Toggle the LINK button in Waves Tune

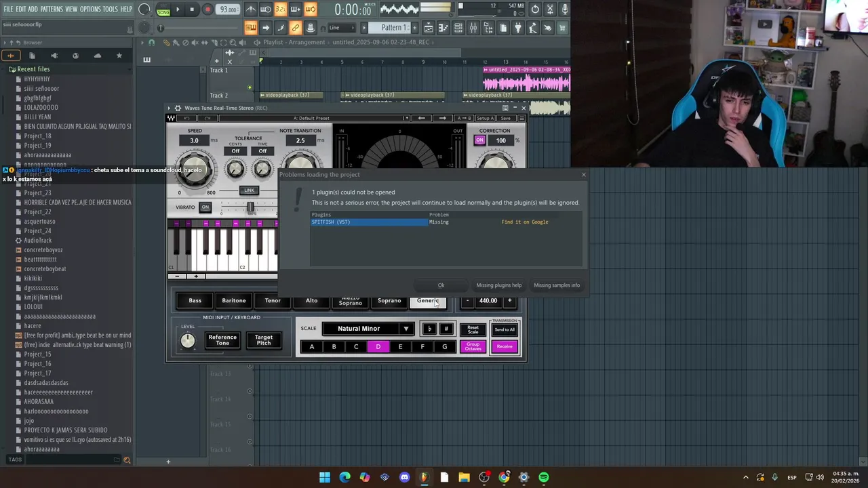[x=249, y=190]
